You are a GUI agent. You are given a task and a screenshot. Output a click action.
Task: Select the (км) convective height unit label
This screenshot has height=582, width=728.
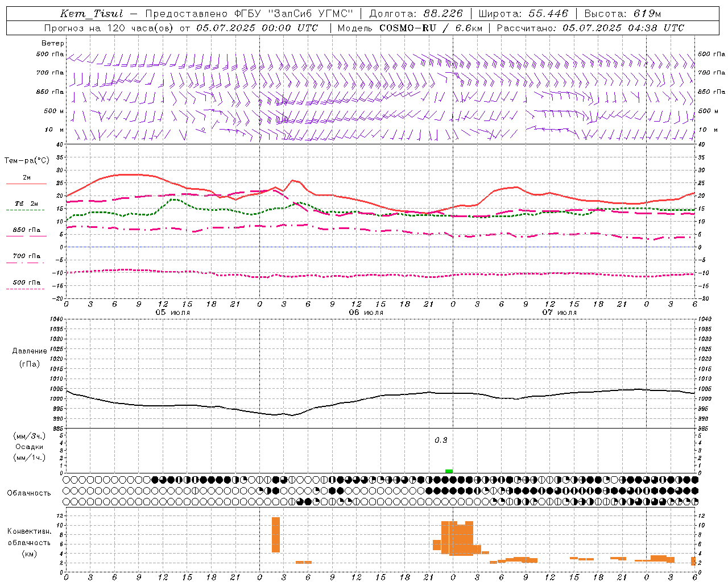pos(30,554)
